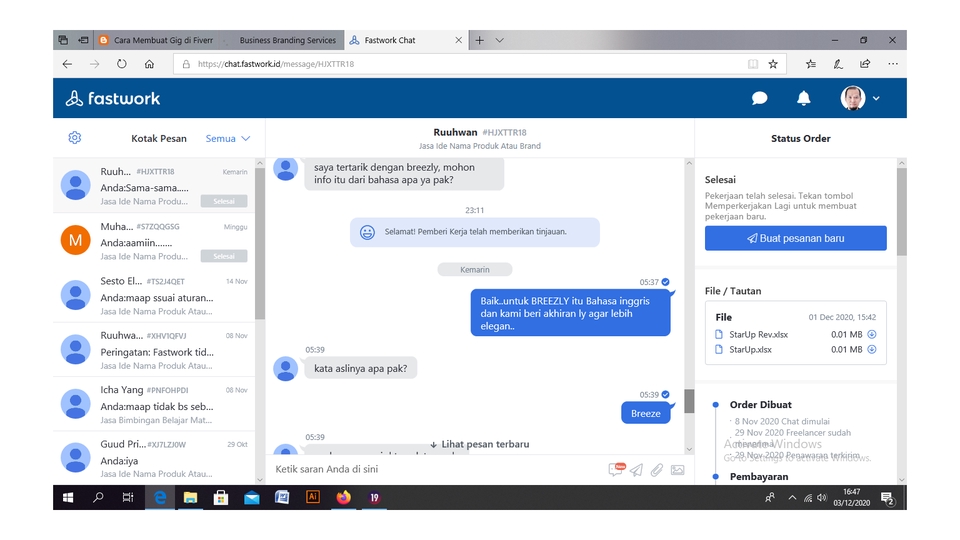Open the Windows action center
The image size is (960, 540).
pos(888,498)
